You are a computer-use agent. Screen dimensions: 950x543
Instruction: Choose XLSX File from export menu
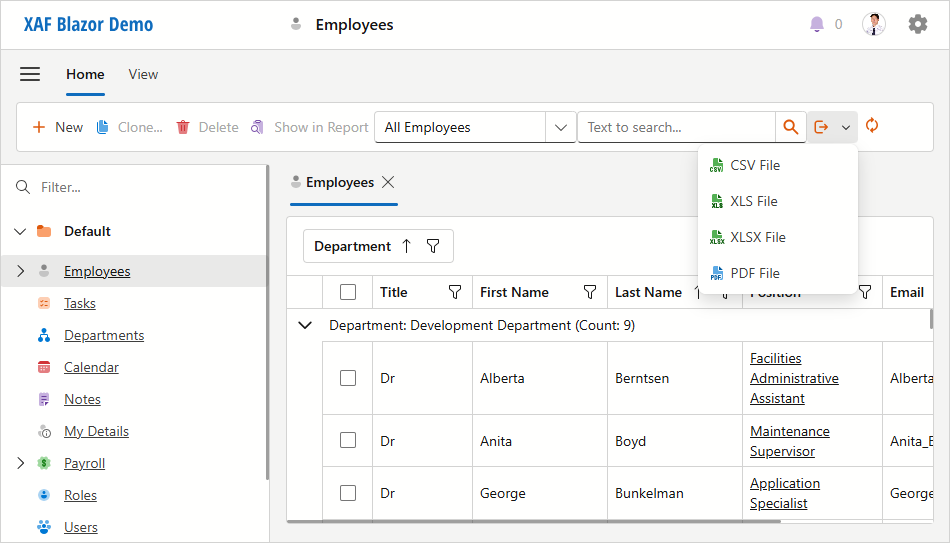[x=778, y=237]
